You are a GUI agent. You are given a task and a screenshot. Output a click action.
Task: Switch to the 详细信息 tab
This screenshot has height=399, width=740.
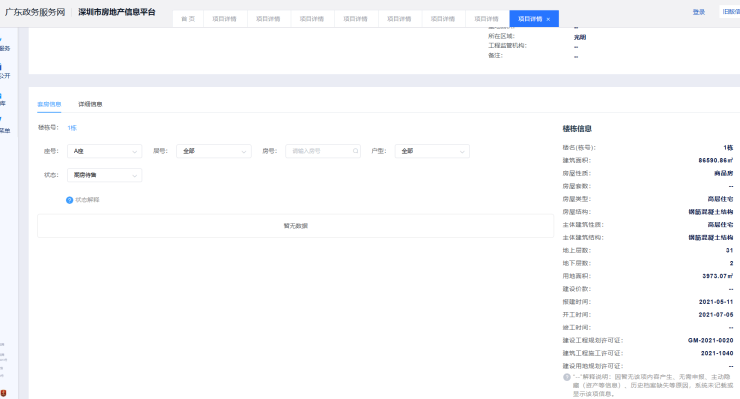pos(90,104)
